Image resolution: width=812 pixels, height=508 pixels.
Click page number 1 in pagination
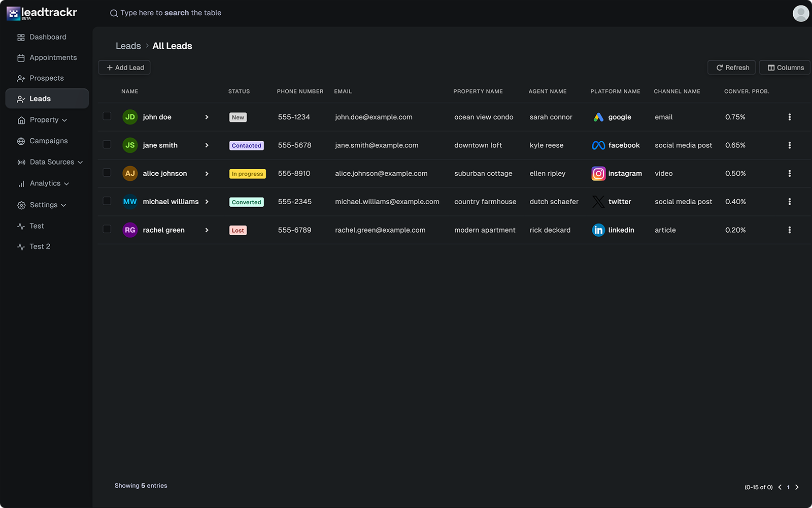pos(788,487)
